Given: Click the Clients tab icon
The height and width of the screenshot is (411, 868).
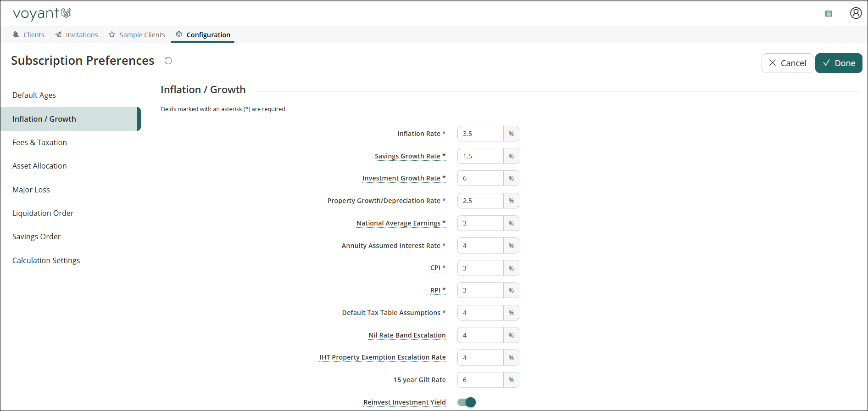Looking at the screenshot, I should coord(16,34).
